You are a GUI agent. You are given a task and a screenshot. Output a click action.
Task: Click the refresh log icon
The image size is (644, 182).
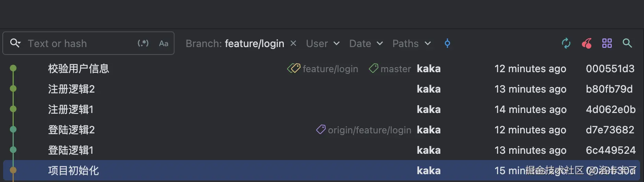click(566, 43)
